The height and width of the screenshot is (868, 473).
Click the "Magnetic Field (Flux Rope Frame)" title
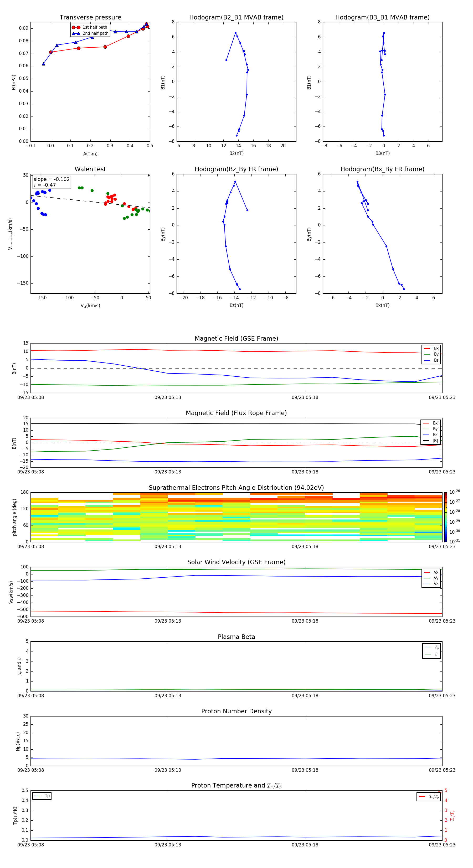tap(236, 413)
